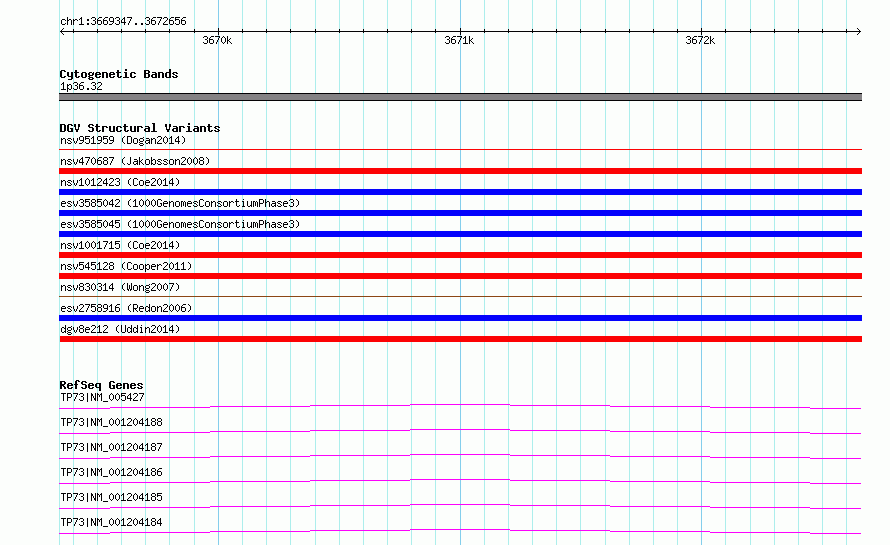Open transcript TP73|NM_005427 label
This screenshot has height=545, width=890.
pos(102,397)
